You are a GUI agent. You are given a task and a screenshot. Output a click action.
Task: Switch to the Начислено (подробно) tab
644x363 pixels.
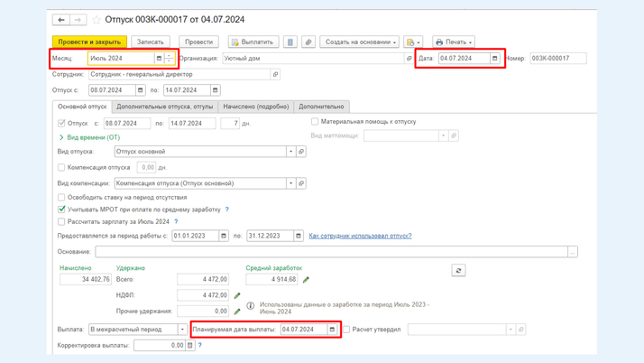tap(256, 107)
